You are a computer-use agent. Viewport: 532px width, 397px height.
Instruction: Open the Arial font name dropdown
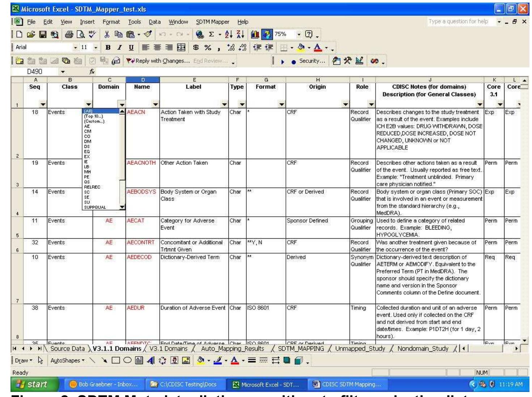(76, 47)
